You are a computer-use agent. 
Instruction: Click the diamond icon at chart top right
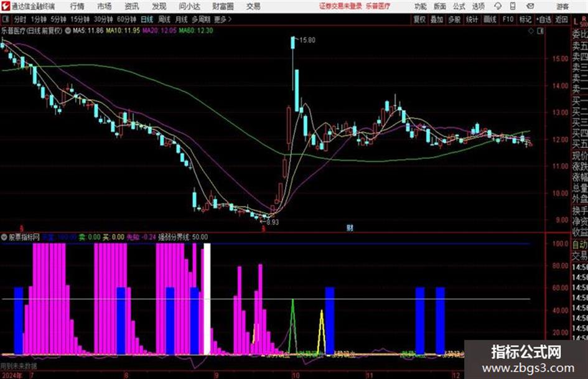[x=531, y=31]
